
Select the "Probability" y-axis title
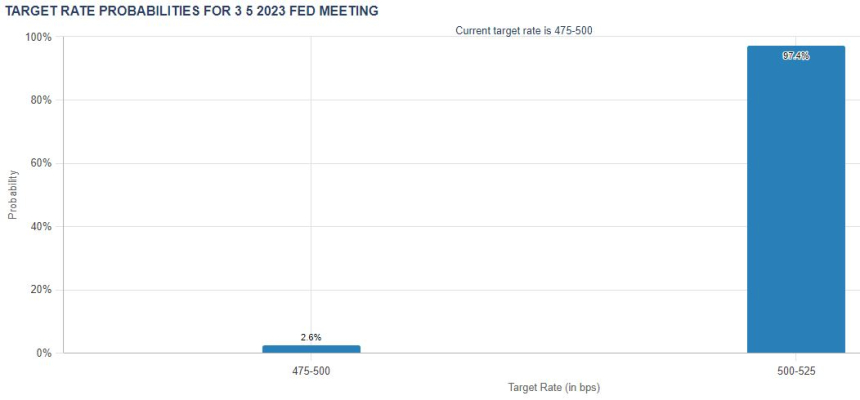(x=13, y=194)
